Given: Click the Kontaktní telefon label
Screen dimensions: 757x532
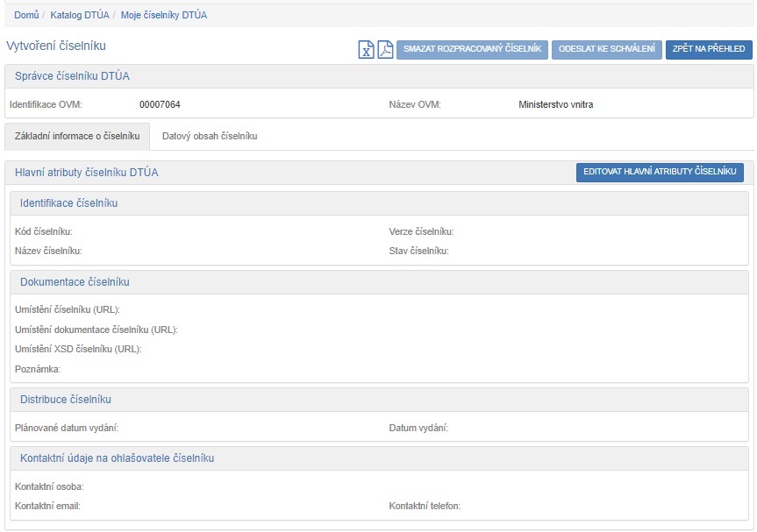Looking at the screenshot, I should (425, 506).
